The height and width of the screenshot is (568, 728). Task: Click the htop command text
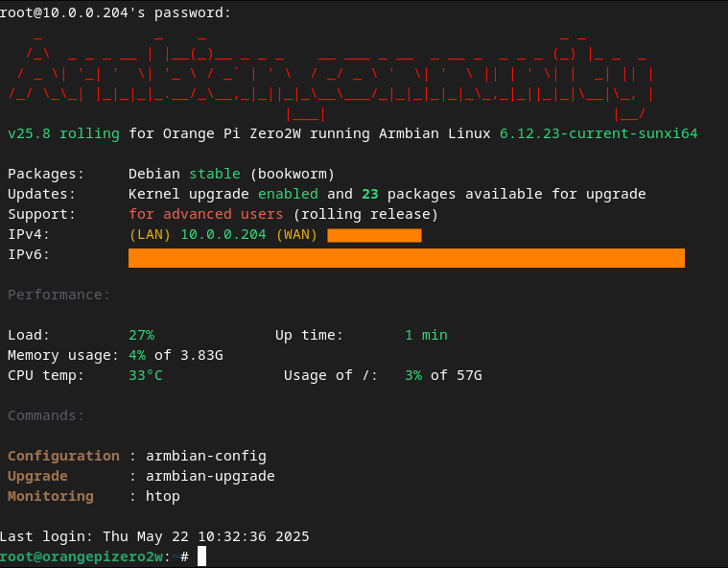point(163,496)
